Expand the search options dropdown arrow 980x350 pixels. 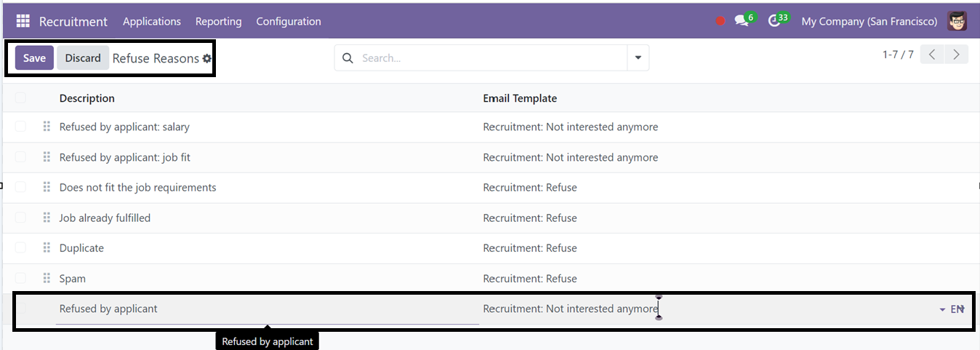[x=638, y=58]
